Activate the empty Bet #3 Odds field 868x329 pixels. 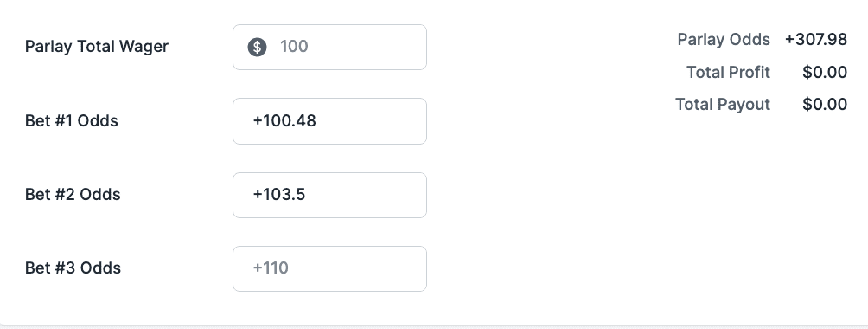[329, 268]
